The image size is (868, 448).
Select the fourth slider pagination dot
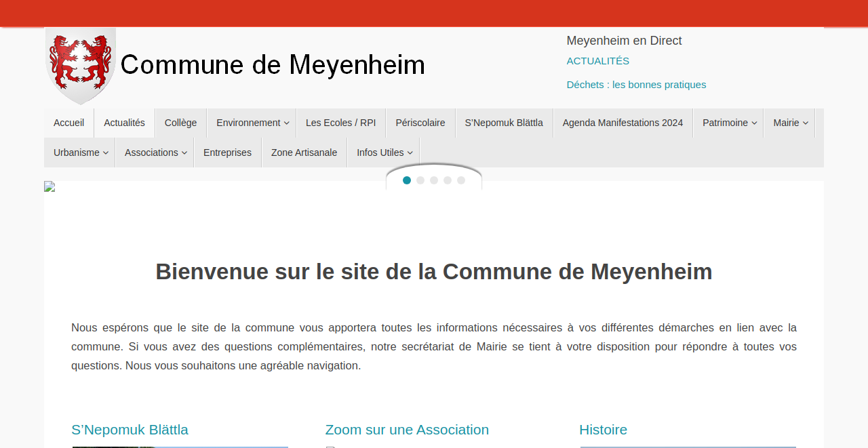point(448,180)
